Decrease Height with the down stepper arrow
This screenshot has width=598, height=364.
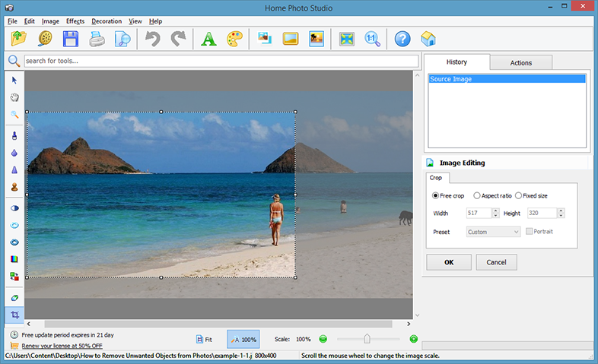[561, 216]
